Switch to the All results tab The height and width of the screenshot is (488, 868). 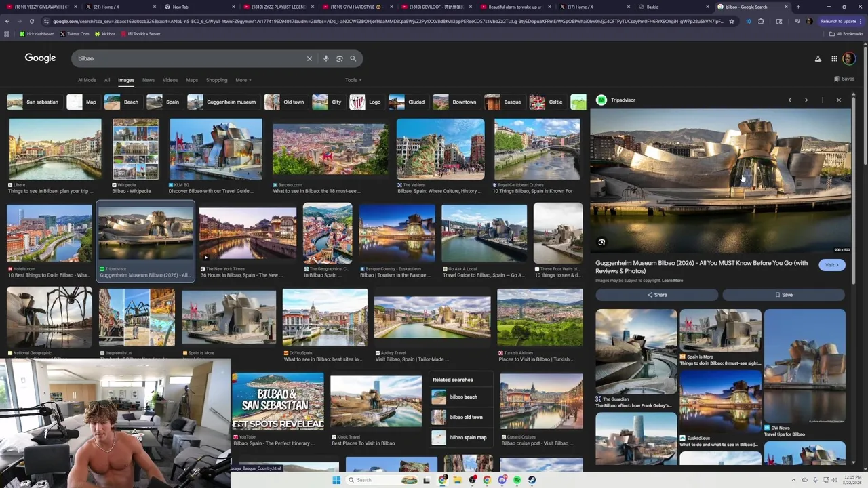pos(107,80)
